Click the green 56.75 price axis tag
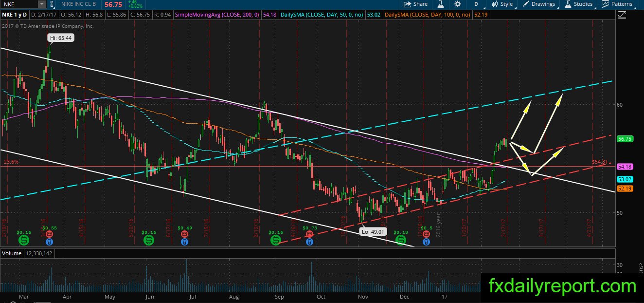 [x=625, y=139]
